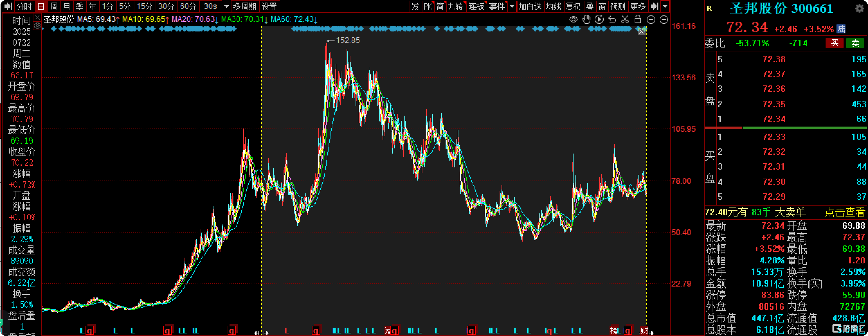The width and height of the screenshot is (868, 336).
Task: Toggle the eye visibility icon above the chart
Action: click(x=573, y=20)
